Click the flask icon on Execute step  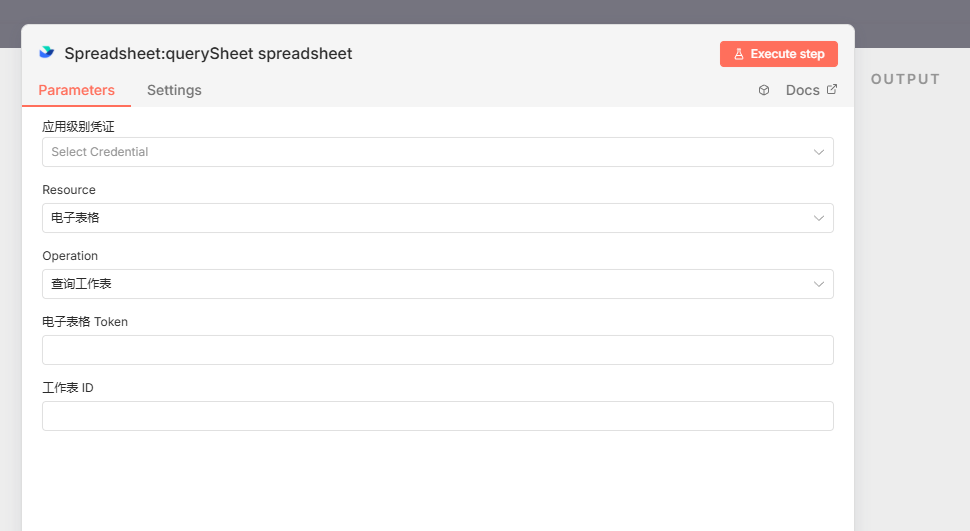click(x=739, y=54)
